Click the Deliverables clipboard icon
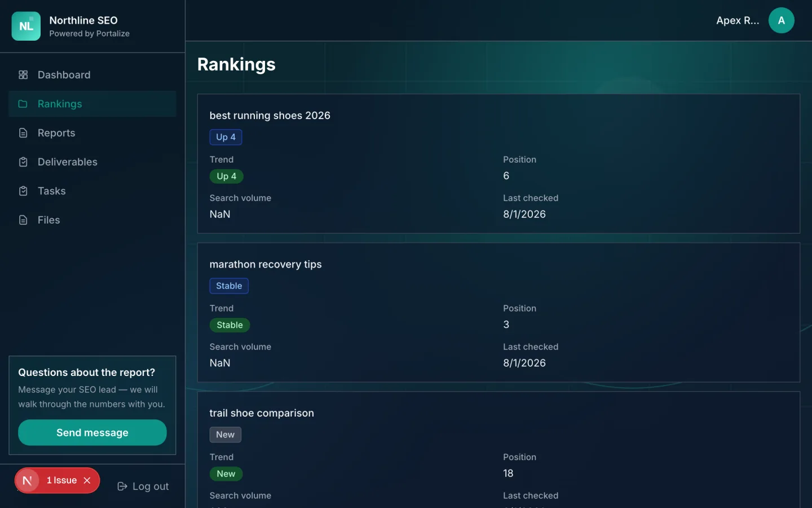 point(23,162)
